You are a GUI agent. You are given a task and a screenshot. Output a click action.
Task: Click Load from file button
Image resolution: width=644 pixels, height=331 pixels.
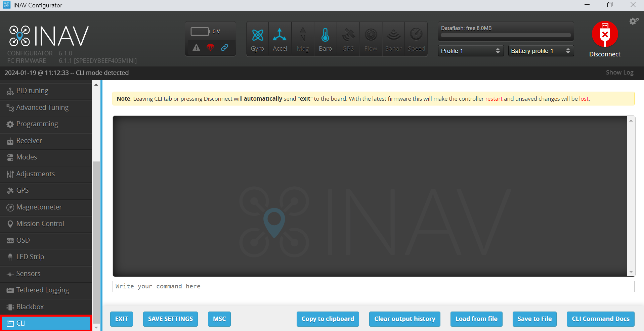tap(476, 319)
